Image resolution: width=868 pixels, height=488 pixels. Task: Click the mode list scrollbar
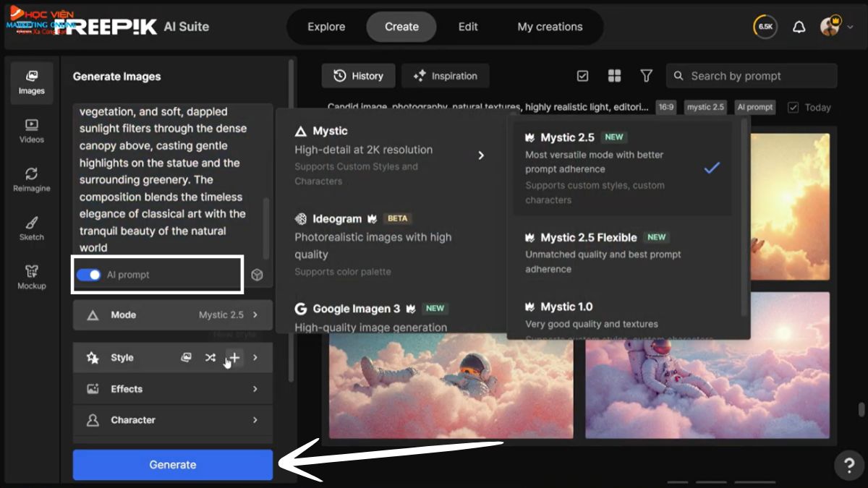(x=745, y=217)
